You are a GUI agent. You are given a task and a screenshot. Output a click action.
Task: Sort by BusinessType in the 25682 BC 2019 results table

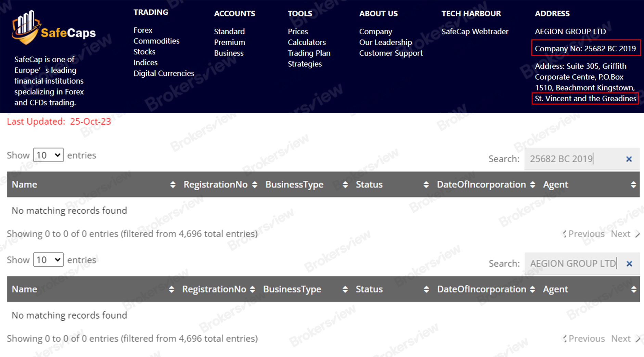(x=345, y=185)
